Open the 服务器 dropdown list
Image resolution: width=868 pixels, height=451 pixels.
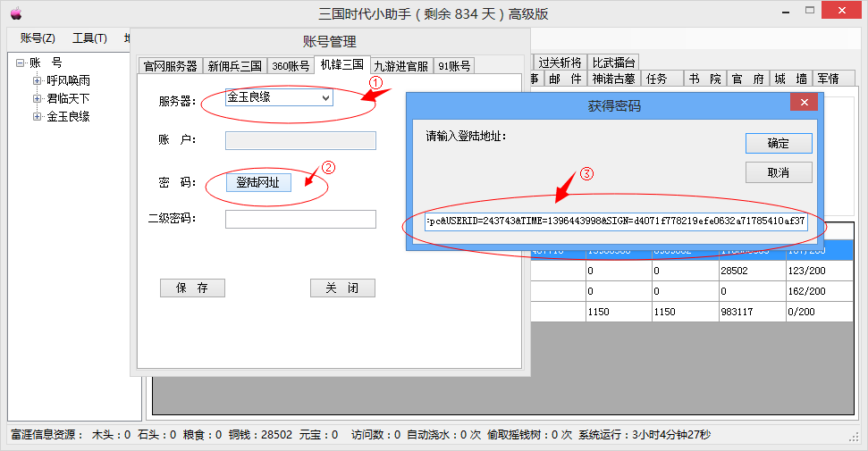pyautogui.click(x=324, y=97)
